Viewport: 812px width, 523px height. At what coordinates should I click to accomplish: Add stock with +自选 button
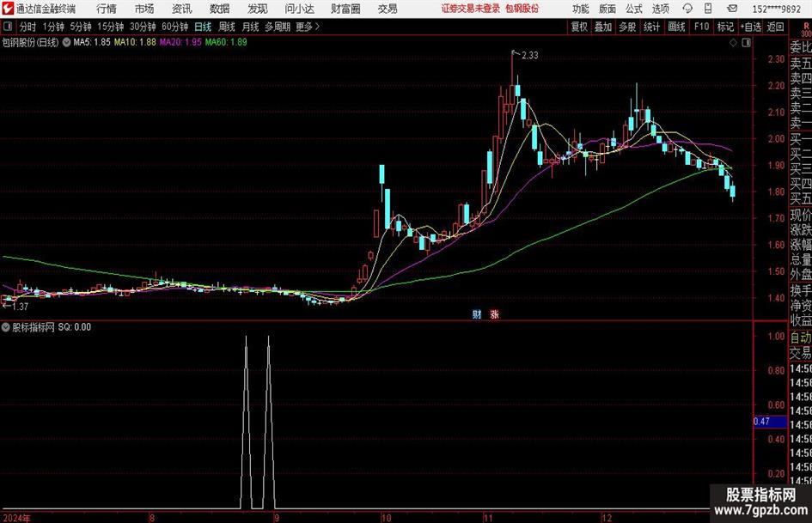point(751,27)
